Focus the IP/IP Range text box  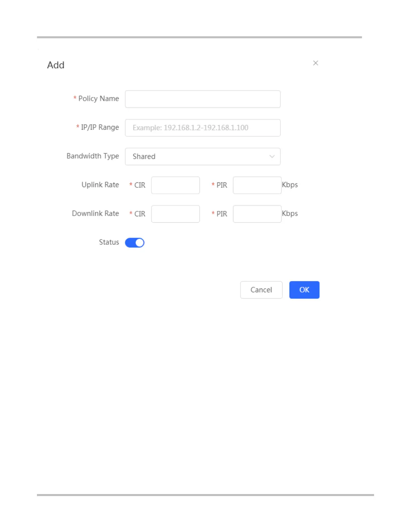tap(202, 128)
